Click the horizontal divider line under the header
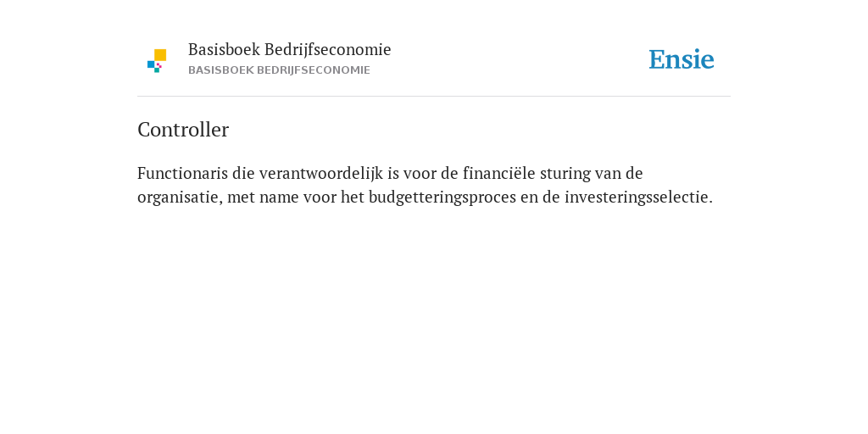Viewport: 868px width, 434px height. pyautogui.click(x=434, y=97)
